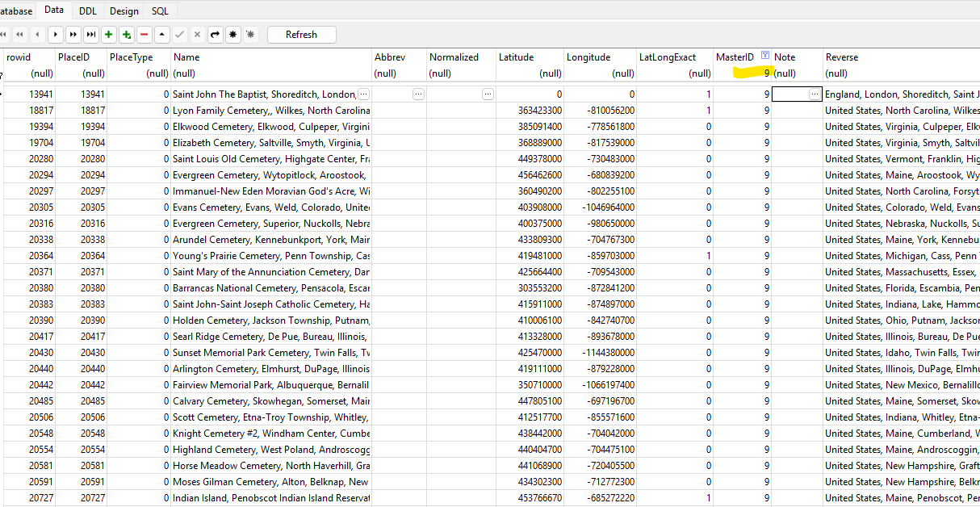Click the duplicate record icon
980x507 pixels.
[126, 35]
